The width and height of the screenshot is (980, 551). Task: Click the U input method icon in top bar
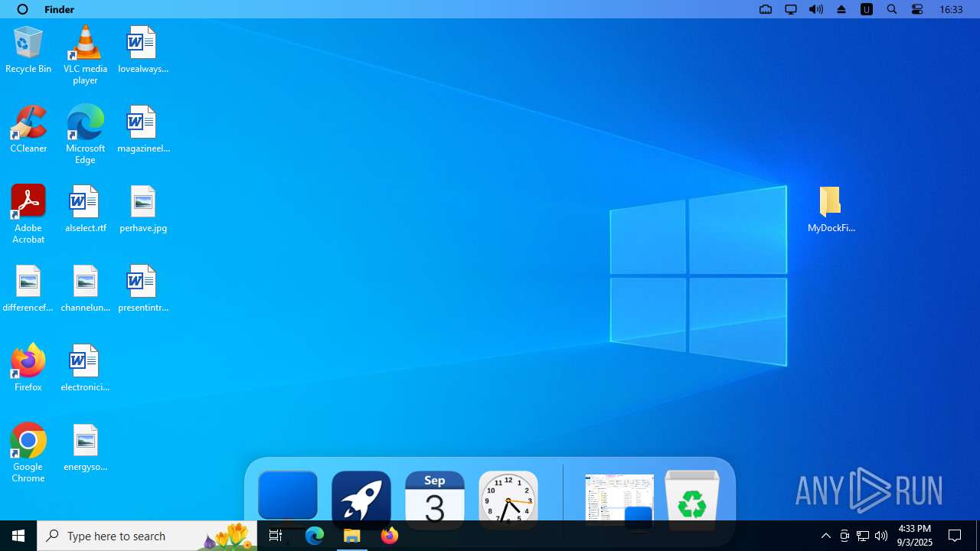[867, 9]
